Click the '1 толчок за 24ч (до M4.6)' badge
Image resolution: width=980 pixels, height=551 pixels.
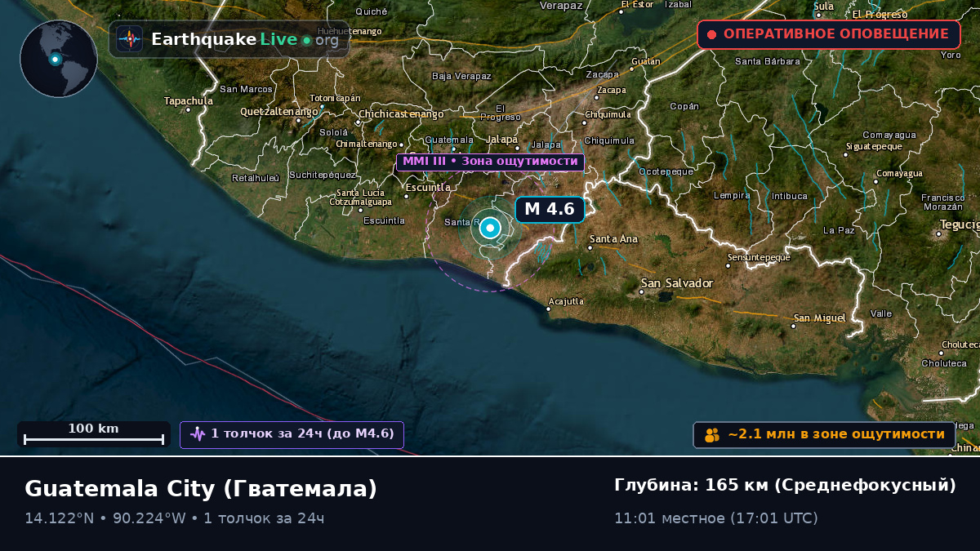[292, 434]
